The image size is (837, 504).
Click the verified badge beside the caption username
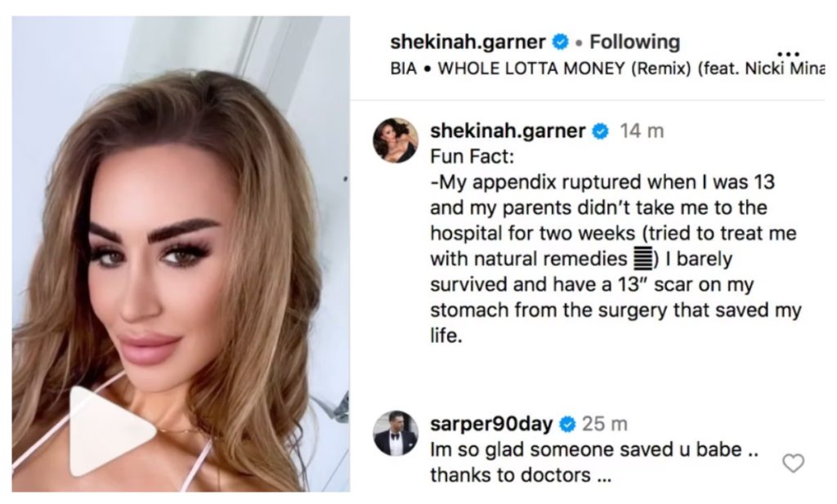[601, 131]
